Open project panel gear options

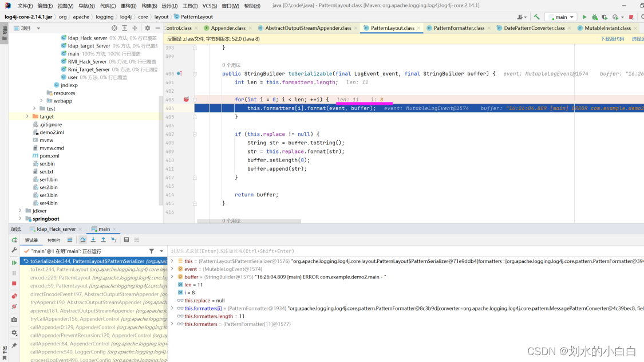coord(148,28)
